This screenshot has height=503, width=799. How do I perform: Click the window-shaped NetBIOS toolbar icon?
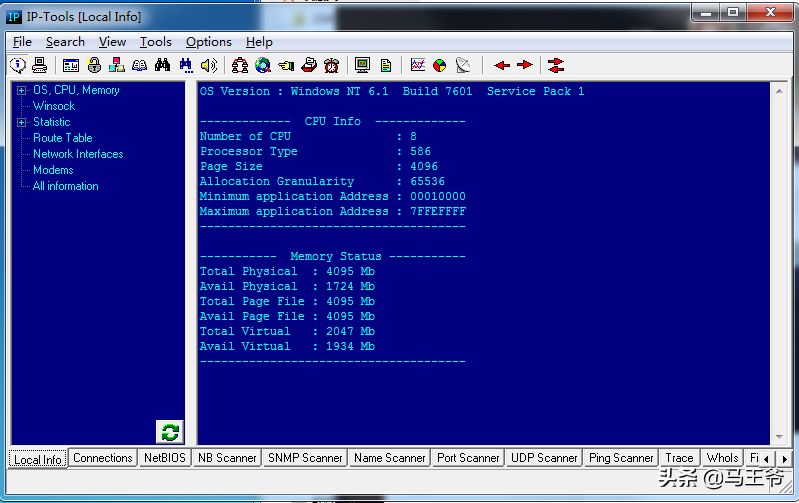coord(71,65)
